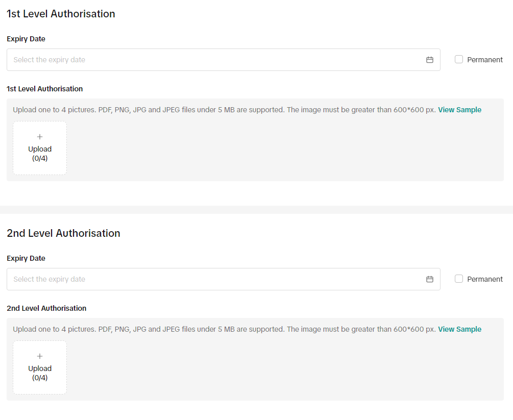Open View Sample link for 1st Level Authorisation
The width and height of the screenshot is (513, 420).
pos(459,110)
